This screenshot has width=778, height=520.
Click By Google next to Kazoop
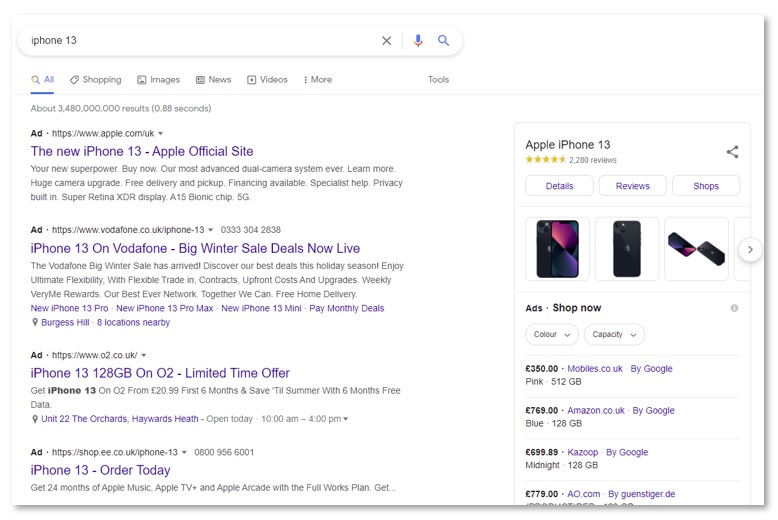(x=627, y=452)
